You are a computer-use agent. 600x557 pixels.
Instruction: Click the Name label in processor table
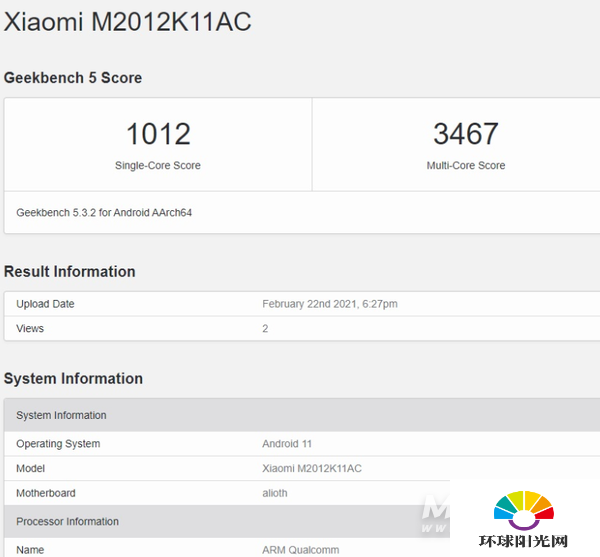[x=30, y=550]
